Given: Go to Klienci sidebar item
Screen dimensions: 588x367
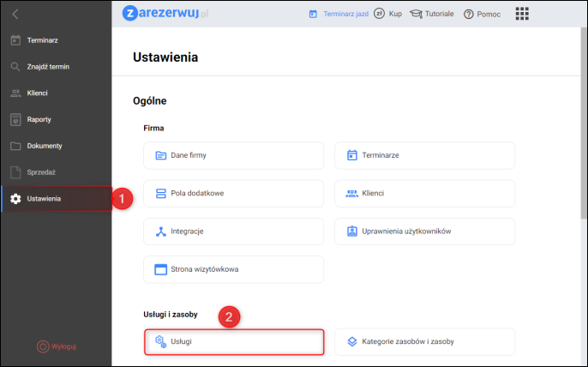Looking at the screenshot, I should 42,93.
